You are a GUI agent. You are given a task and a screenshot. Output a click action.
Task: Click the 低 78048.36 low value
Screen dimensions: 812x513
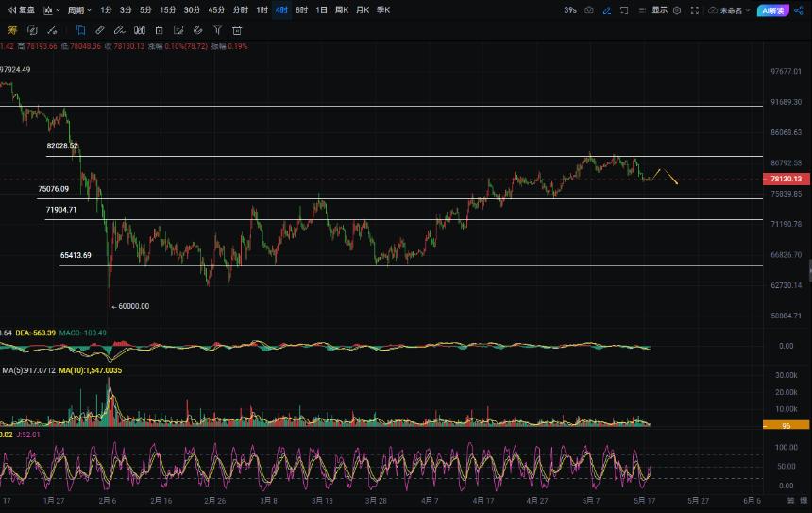[81, 46]
